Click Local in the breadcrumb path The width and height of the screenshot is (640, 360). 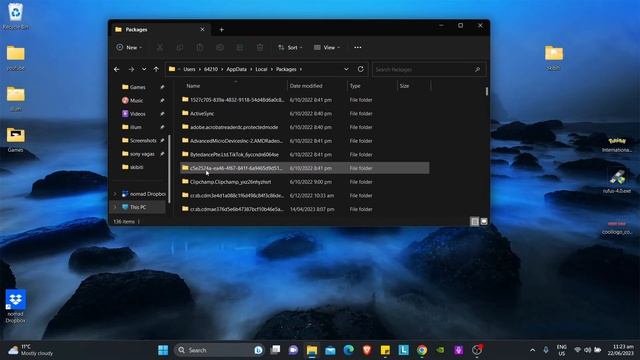click(x=261, y=69)
